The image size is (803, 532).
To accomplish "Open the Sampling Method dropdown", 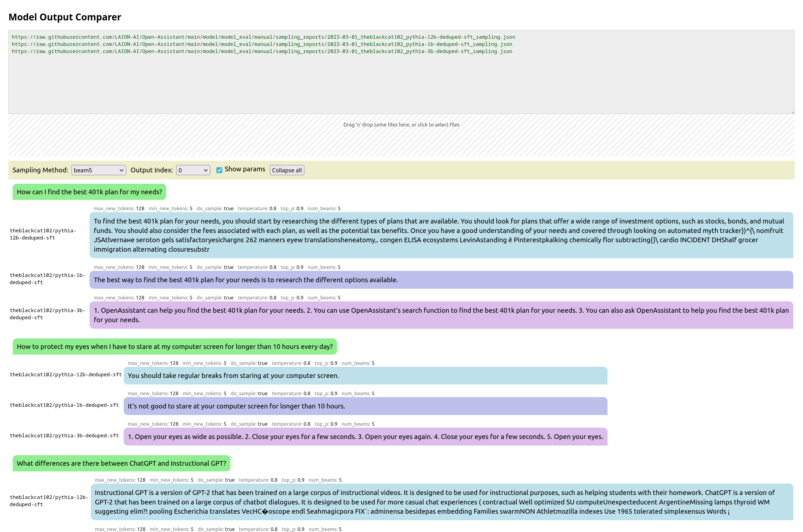I will coord(98,170).
